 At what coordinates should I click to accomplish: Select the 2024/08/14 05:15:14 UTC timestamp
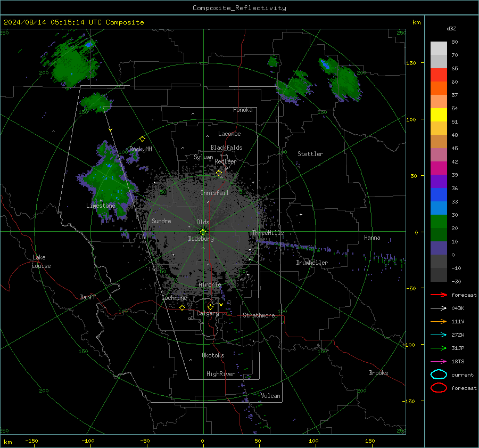52,22
